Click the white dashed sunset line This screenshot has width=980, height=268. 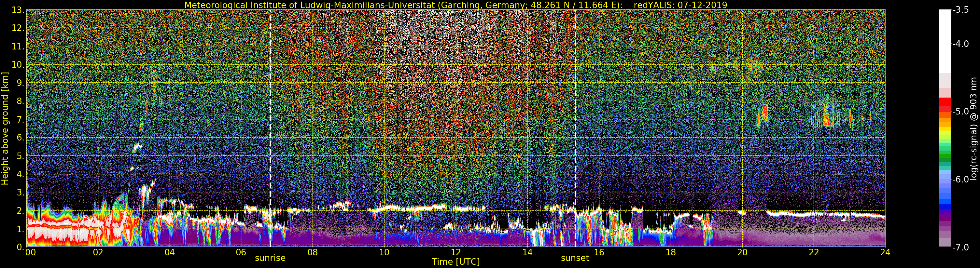575,128
